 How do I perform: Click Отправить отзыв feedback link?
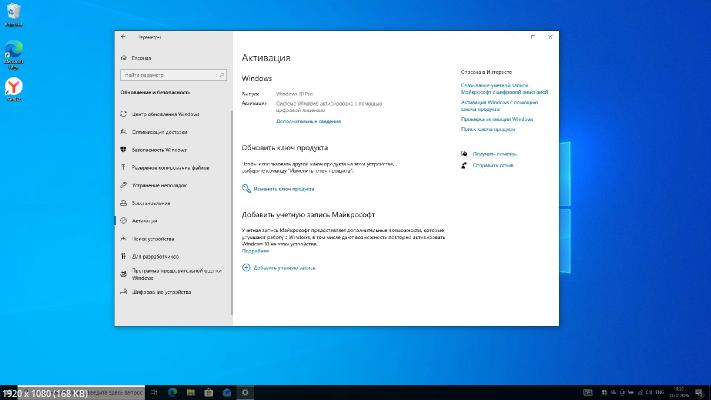tap(493, 165)
